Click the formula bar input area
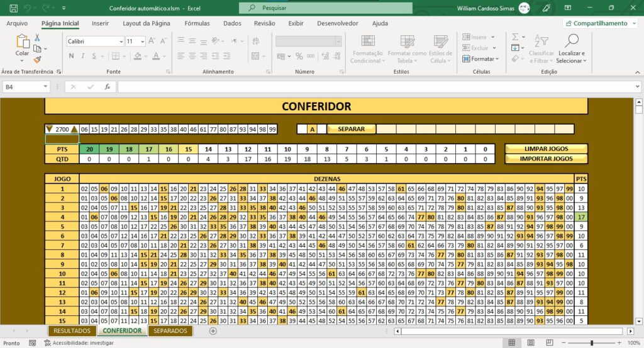The width and height of the screenshot is (644, 348). pyautogui.click(x=376, y=87)
